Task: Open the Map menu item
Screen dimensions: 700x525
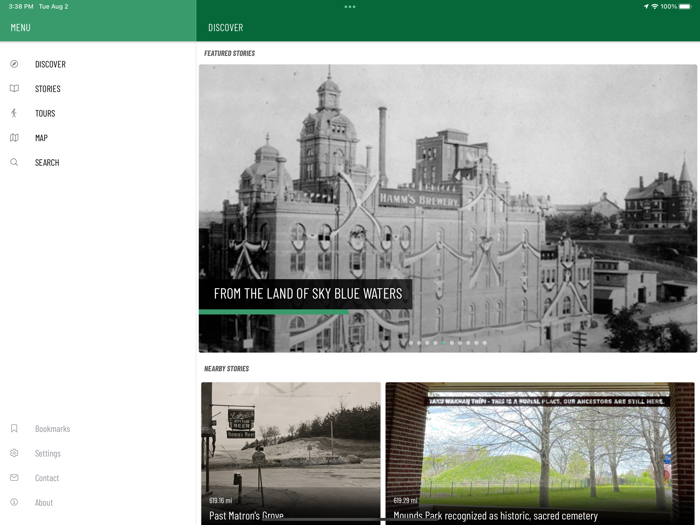Action: pyautogui.click(x=41, y=138)
